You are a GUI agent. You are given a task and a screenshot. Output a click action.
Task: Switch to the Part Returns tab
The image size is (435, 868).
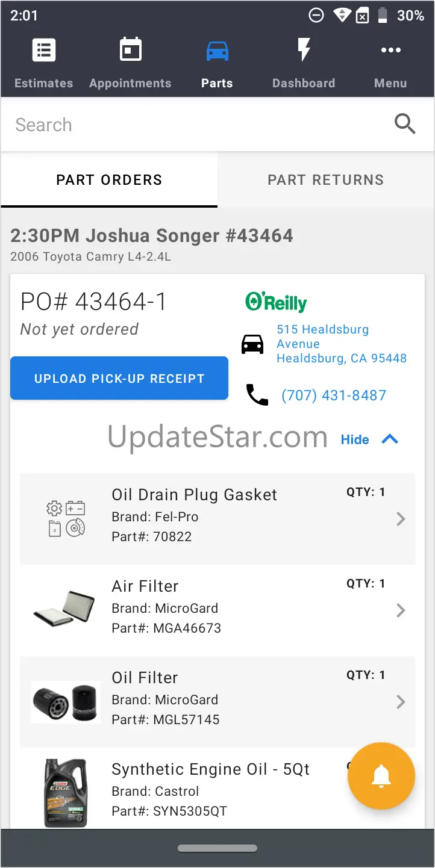pyautogui.click(x=325, y=180)
